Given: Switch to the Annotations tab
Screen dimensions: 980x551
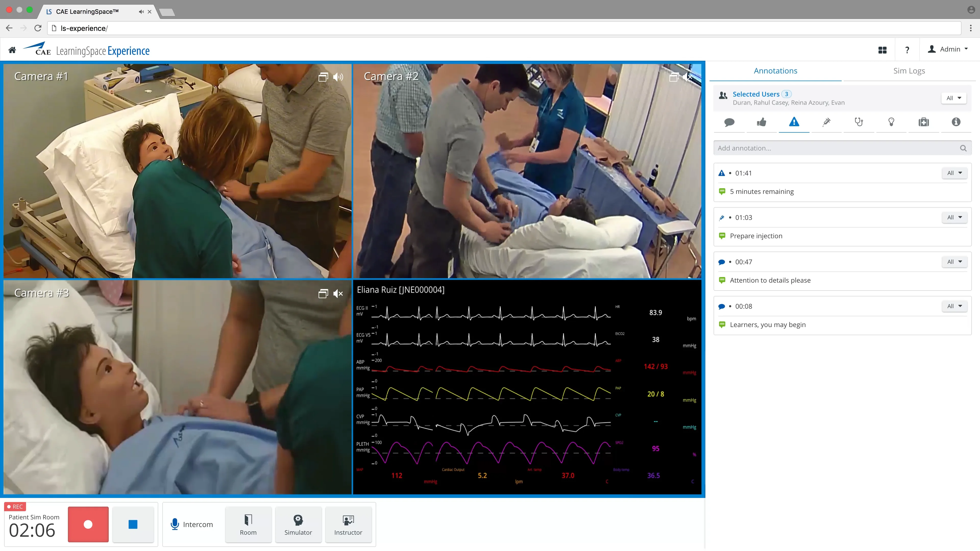Looking at the screenshot, I should [x=775, y=71].
